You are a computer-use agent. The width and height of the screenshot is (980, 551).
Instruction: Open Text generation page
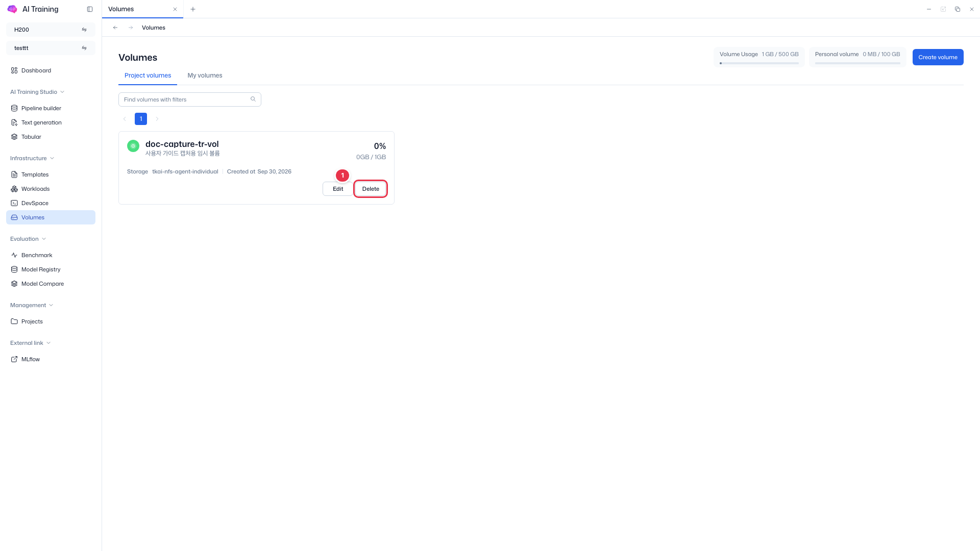click(51, 122)
